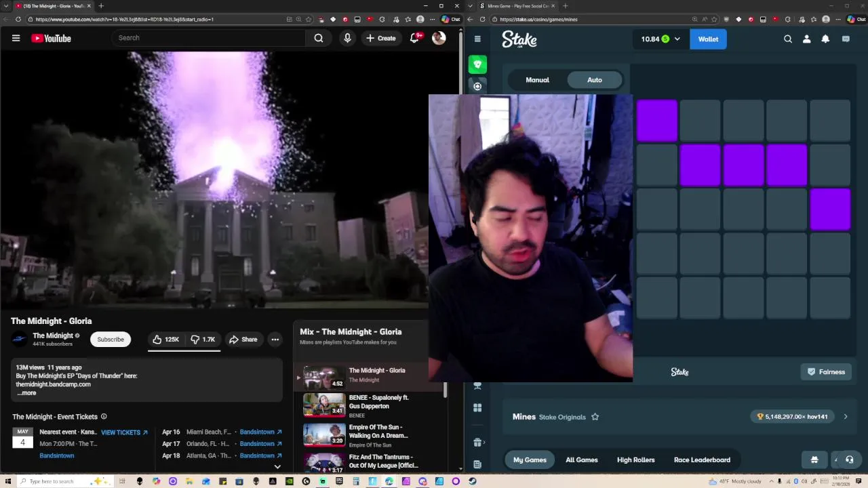Expand event tickets list chevron
Screen dimensions: 868x488
click(x=277, y=466)
